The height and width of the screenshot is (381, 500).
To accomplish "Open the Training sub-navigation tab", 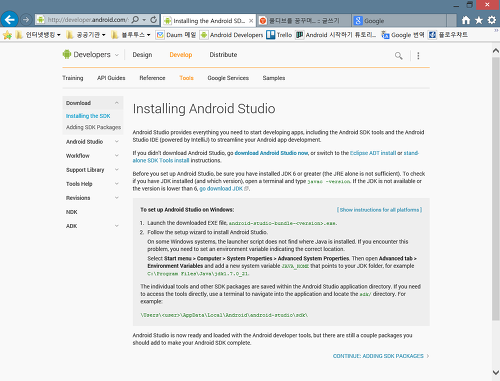I will coord(73,78).
